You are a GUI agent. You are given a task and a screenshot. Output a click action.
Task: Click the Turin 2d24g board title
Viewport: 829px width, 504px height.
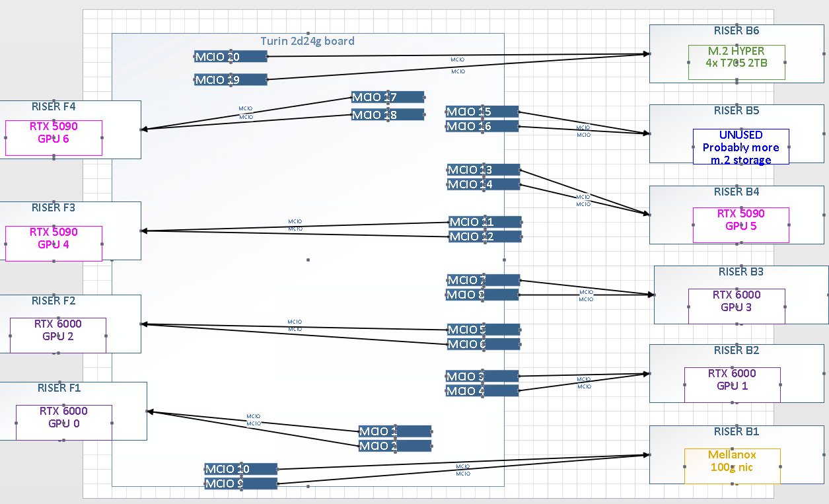[307, 41]
